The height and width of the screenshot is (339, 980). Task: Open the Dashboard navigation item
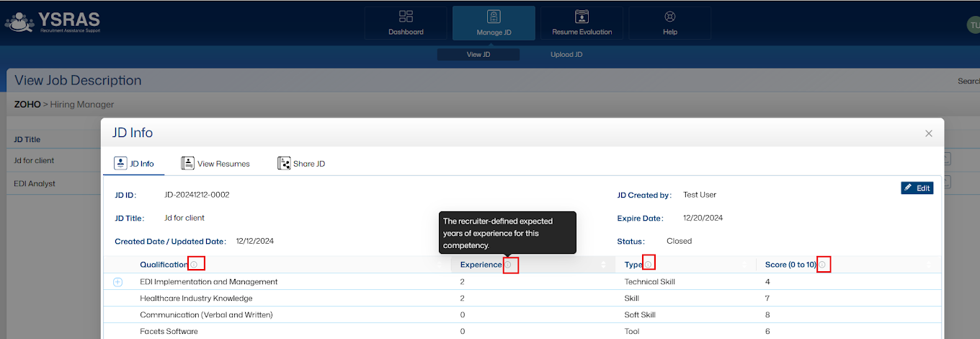click(x=406, y=23)
